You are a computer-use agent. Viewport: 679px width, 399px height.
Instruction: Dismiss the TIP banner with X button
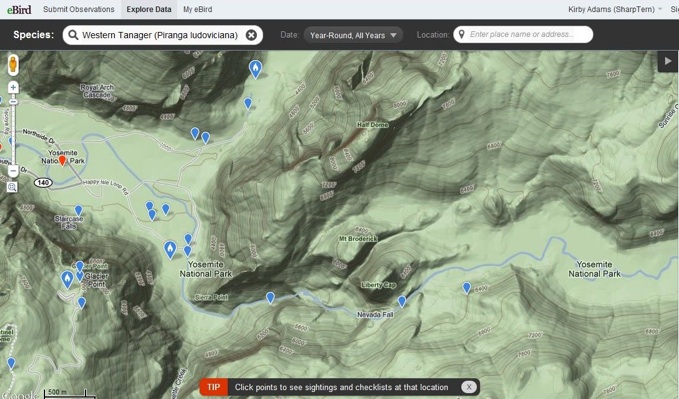point(469,387)
